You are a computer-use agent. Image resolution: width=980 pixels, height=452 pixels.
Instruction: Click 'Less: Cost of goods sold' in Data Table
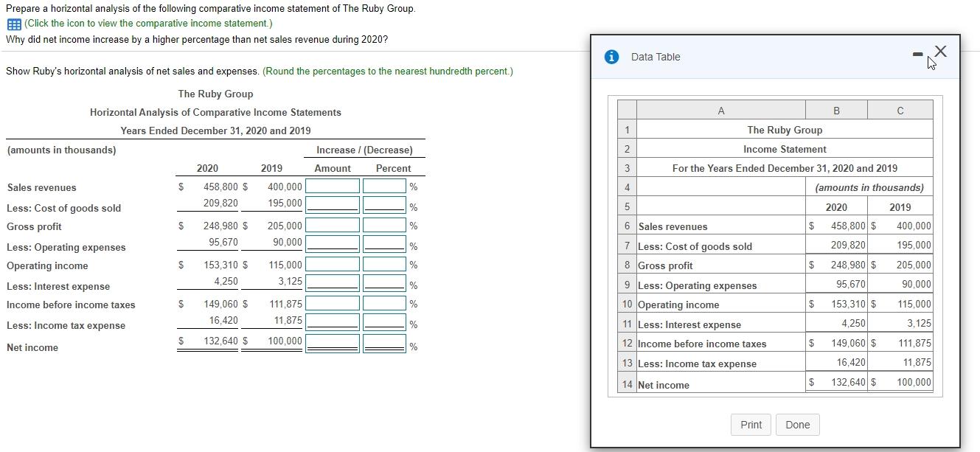[x=695, y=246]
